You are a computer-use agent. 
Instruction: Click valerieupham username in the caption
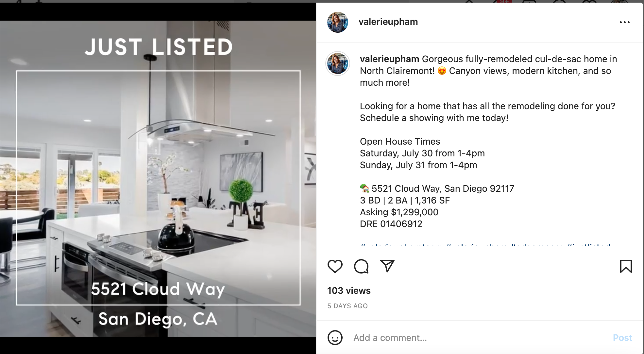[x=389, y=59]
